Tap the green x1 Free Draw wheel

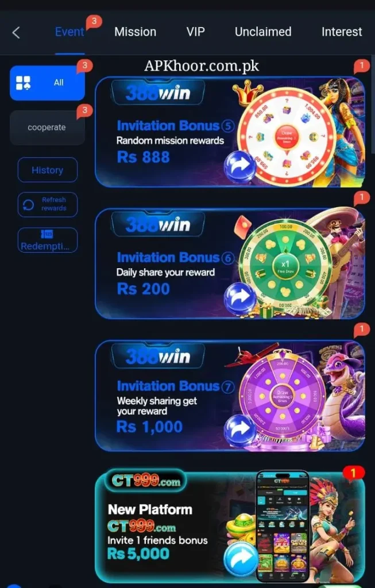pyautogui.click(x=285, y=266)
